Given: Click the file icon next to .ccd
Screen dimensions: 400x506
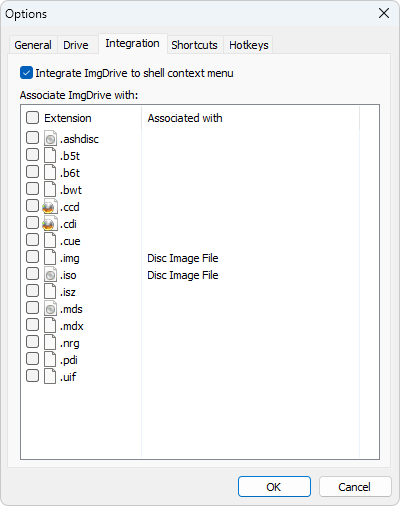Looking at the screenshot, I should [49, 207].
